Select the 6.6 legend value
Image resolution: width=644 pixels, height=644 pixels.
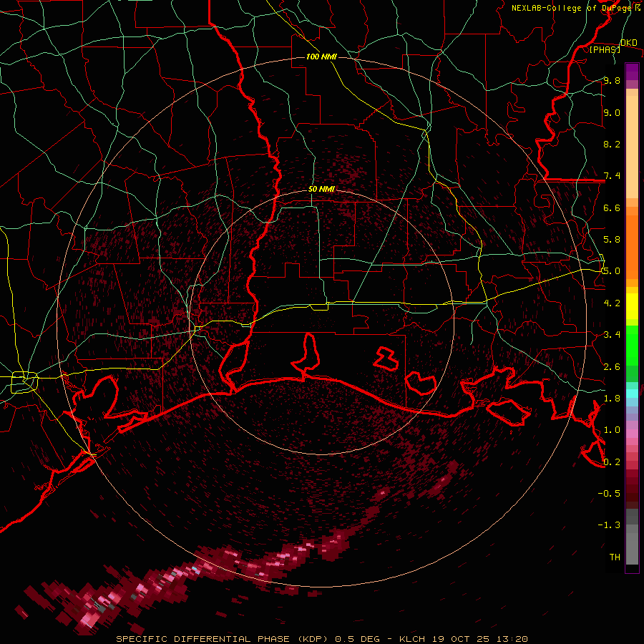(612, 208)
